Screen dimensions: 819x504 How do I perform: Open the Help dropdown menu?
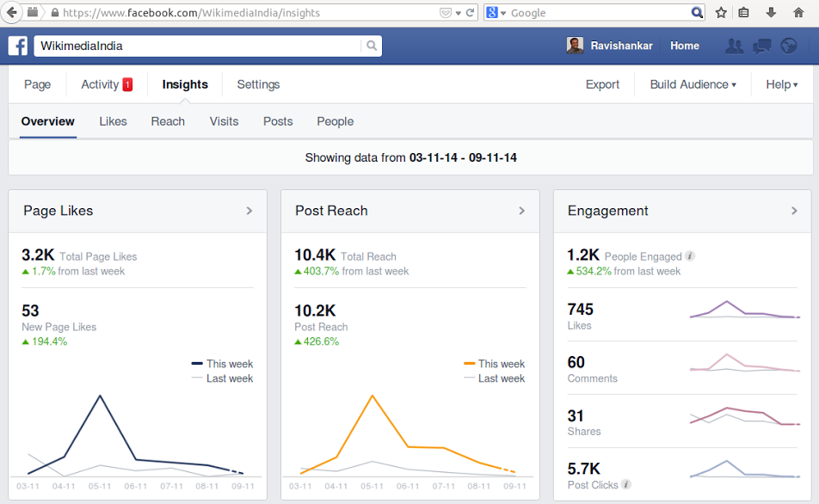coord(781,84)
